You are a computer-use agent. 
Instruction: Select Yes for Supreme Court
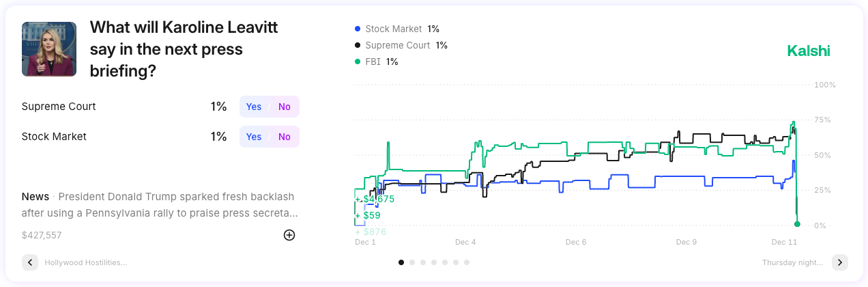click(254, 107)
